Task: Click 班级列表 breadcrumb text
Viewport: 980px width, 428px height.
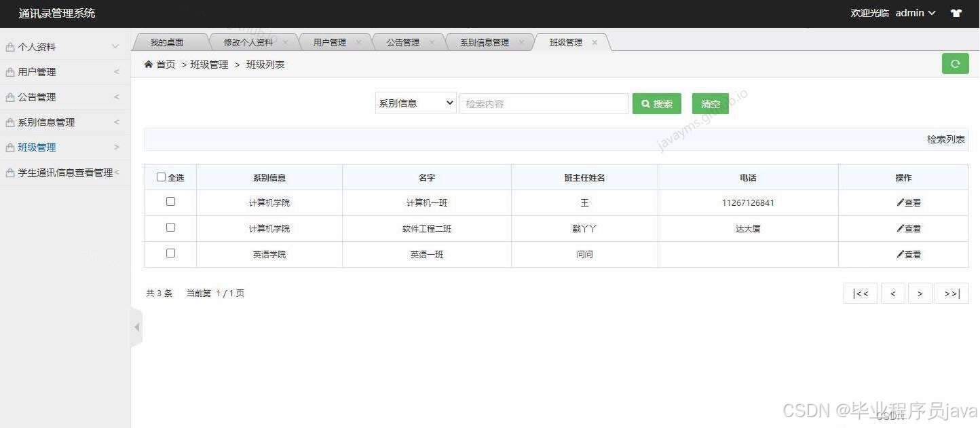Action: point(265,65)
